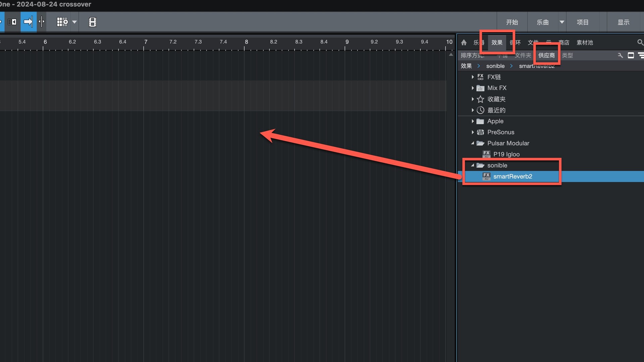This screenshot has height=362, width=644.
Task: Expand the PreSonus vendor folder
Action: (x=473, y=132)
